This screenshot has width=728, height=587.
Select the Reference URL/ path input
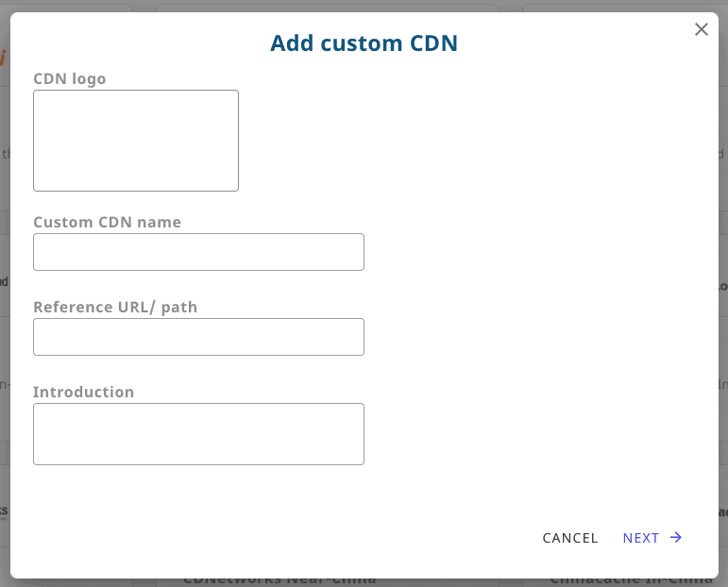(198, 337)
